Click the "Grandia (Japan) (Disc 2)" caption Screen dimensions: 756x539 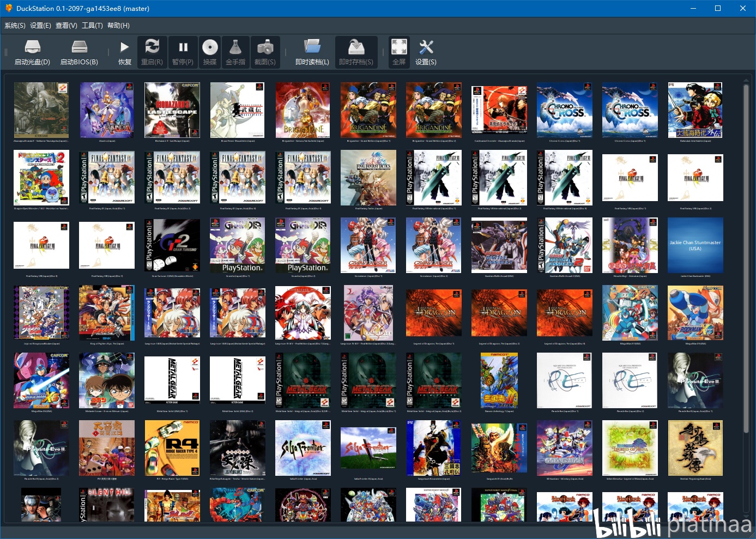click(303, 276)
